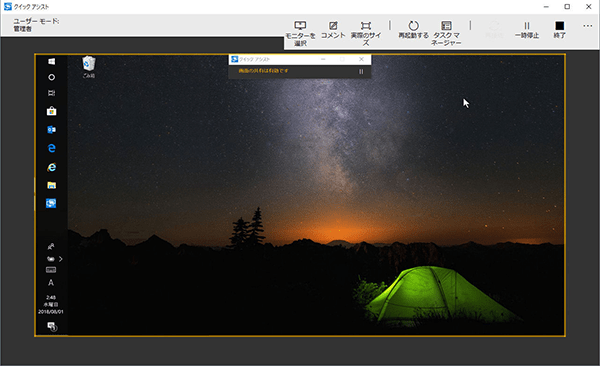Toggle the IME input mode 'A' indicator
The height and width of the screenshot is (366, 600).
tap(51, 283)
